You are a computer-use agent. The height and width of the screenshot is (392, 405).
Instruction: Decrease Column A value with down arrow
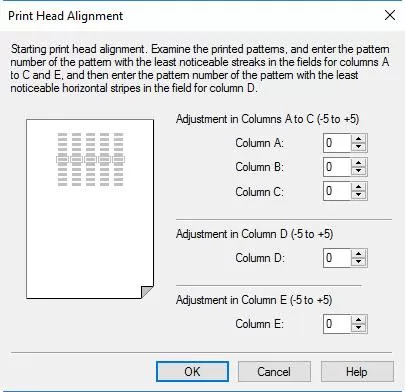click(359, 147)
